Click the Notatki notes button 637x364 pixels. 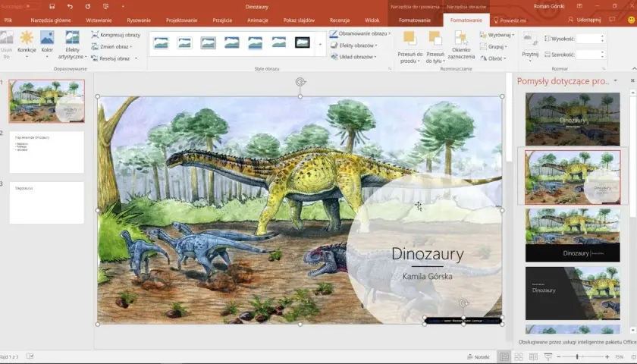479,357
